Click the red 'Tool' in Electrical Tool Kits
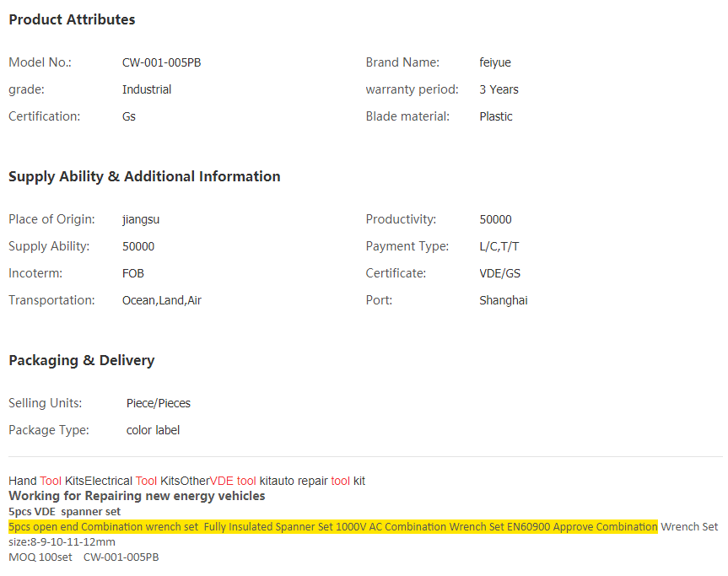The image size is (728, 576). pyautogui.click(x=146, y=481)
